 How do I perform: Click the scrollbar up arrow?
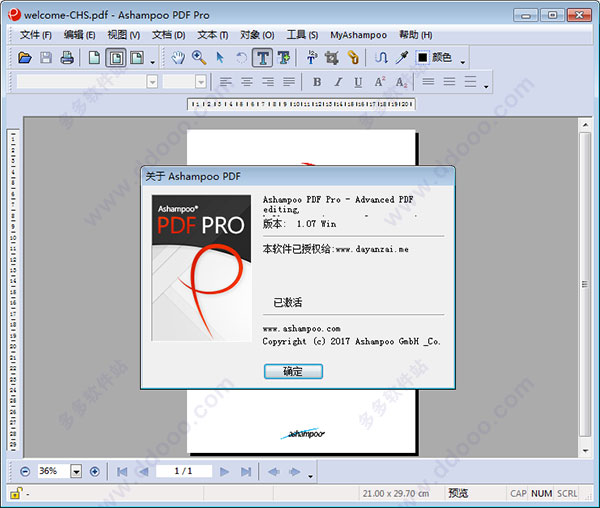pyautogui.click(x=585, y=125)
